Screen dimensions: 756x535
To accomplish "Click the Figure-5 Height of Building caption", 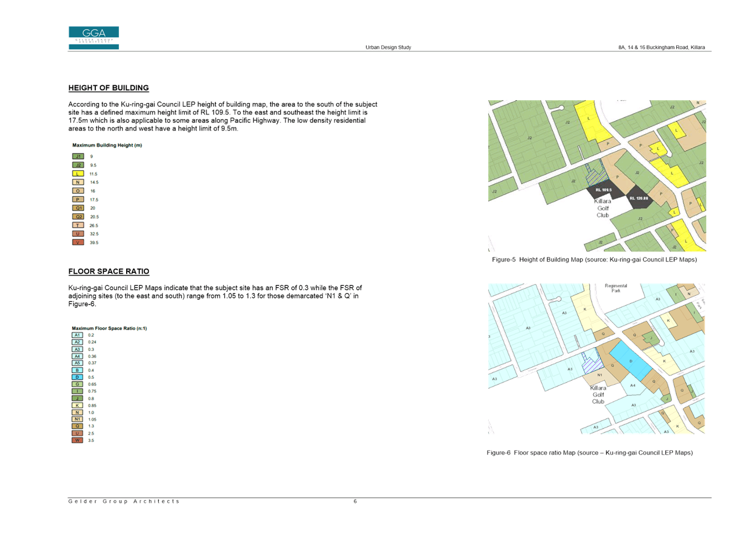I will tap(594, 260).
